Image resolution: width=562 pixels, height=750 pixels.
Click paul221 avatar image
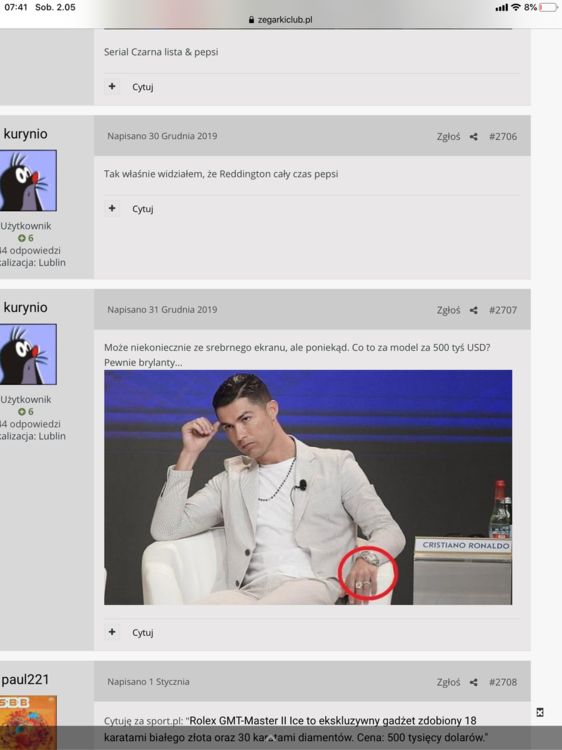[x=28, y=722]
